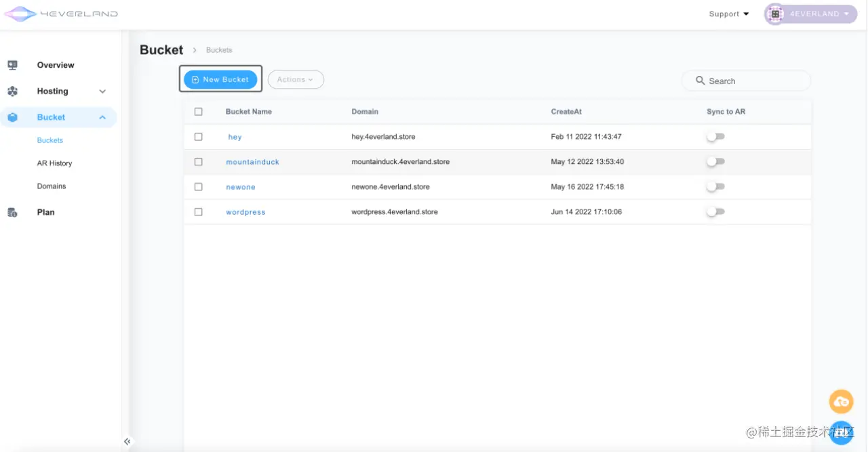Click the magnifier icon in Search box
868x452 pixels.
click(x=701, y=81)
